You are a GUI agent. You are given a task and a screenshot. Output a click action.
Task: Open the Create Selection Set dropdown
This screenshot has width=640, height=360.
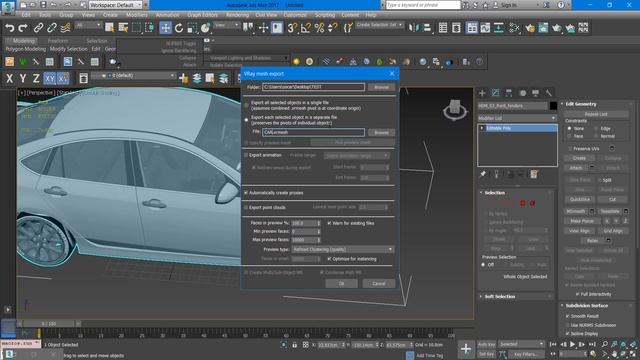(x=379, y=25)
